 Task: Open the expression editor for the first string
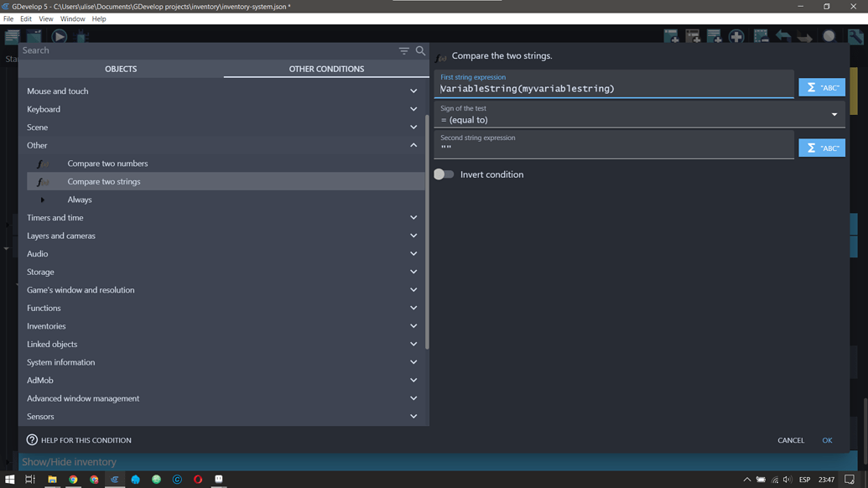coord(821,87)
